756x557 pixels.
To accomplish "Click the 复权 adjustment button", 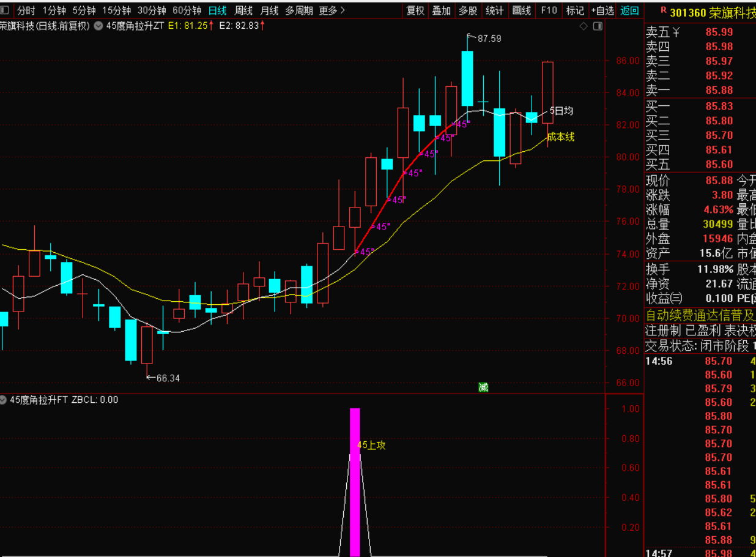I will coord(415,10).
